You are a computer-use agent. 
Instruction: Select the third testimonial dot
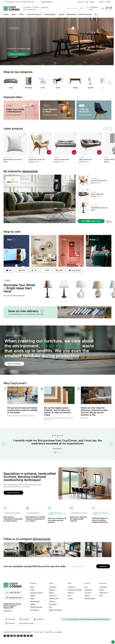58,452
